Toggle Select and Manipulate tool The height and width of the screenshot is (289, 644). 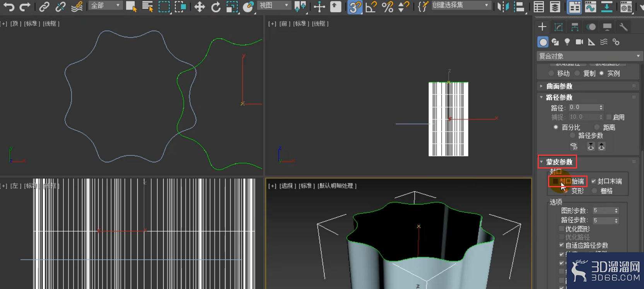pyautogui.click(x=319, y=7)
